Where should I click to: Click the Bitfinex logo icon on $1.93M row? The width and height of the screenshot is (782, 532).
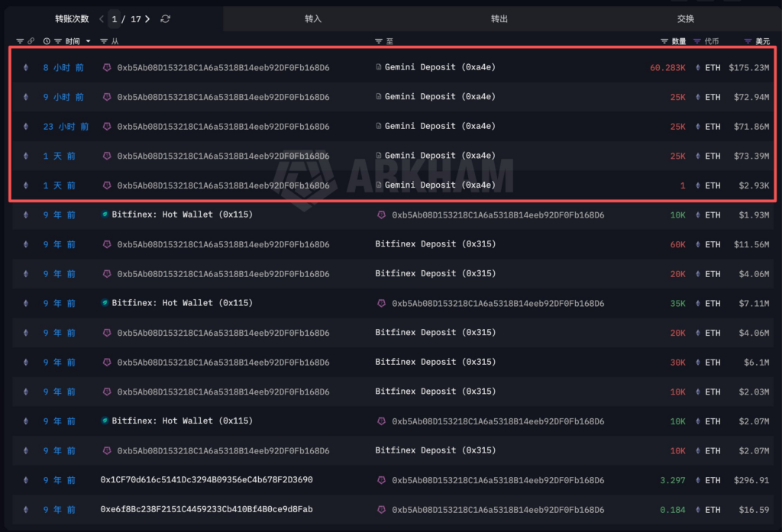tap(105, 214)
